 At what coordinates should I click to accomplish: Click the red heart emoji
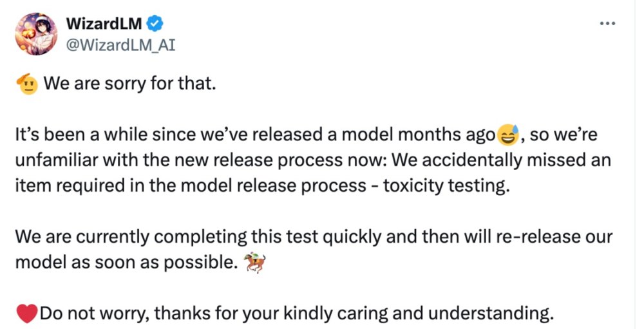[x=27, y=314]
